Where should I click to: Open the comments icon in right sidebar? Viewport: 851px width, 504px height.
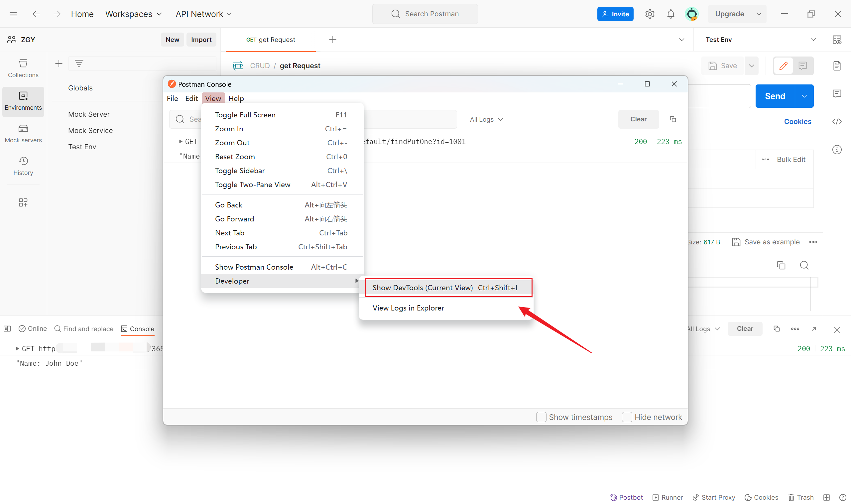(837, 93)
